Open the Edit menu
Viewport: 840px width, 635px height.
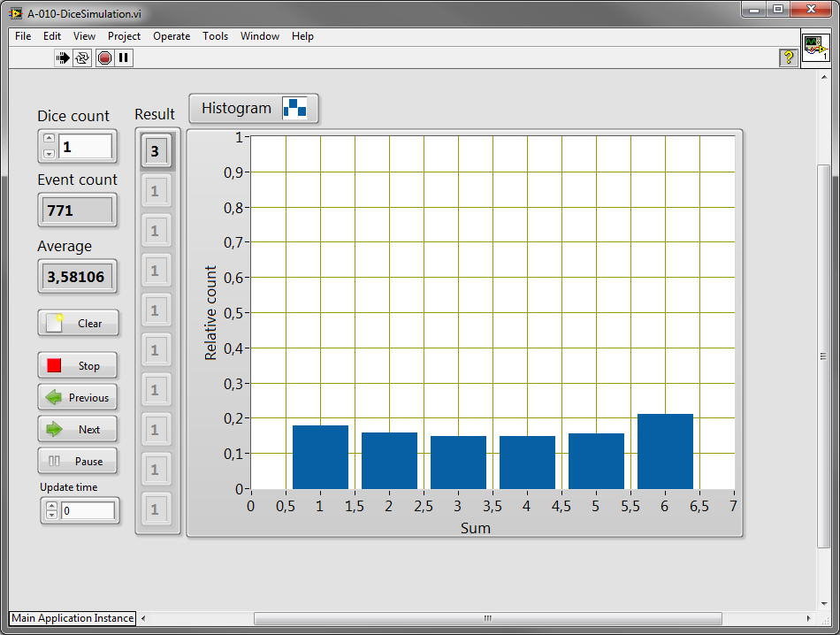coord(52,36)
